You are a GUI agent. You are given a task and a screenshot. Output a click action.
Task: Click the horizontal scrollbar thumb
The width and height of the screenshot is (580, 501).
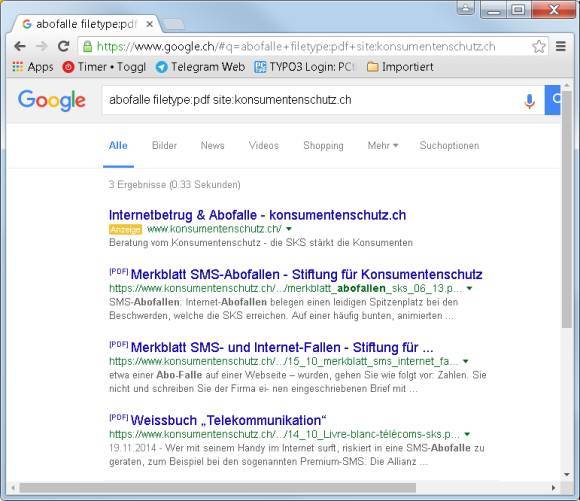218,488
